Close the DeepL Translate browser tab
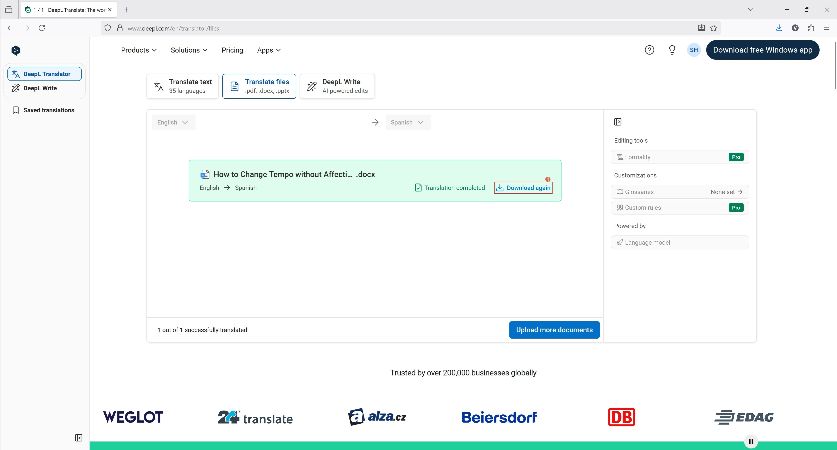The height and width of the screenshot is (450, 837). tap(109, 10)
